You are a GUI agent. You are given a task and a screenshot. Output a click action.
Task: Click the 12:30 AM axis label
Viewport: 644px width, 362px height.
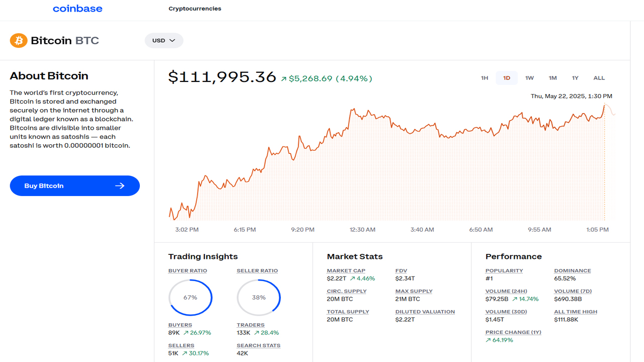[362, 229]
